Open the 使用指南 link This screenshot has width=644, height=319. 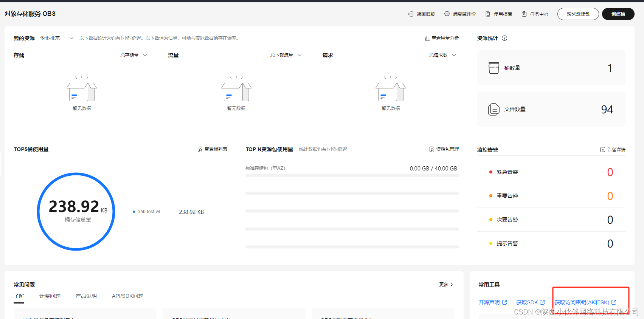(x=503, y=14)
